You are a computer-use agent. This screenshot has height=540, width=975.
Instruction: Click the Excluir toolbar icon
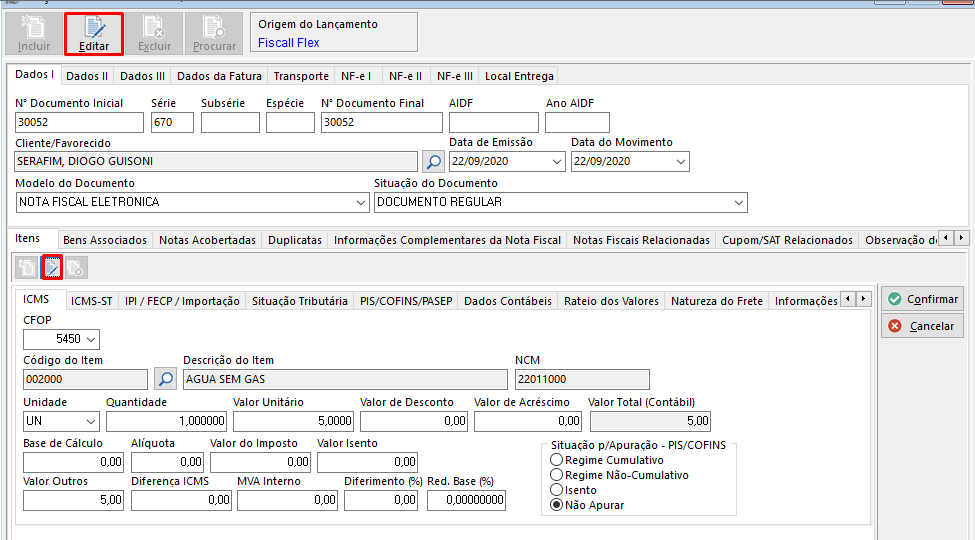[x=154, y=34]
